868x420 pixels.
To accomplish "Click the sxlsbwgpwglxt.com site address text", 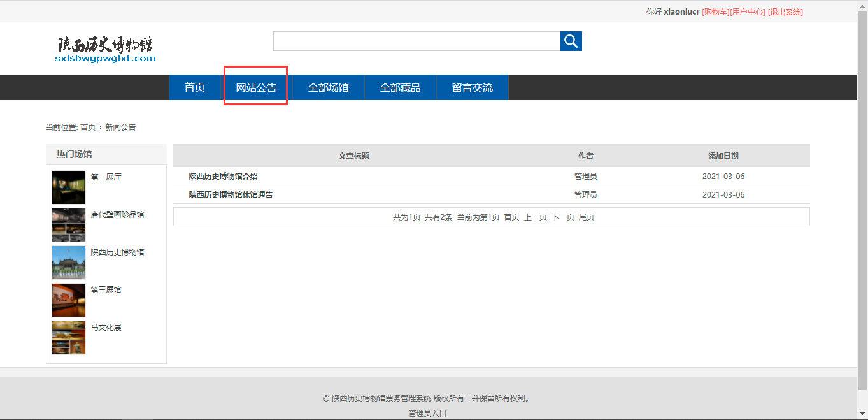I will pos(106,59).
